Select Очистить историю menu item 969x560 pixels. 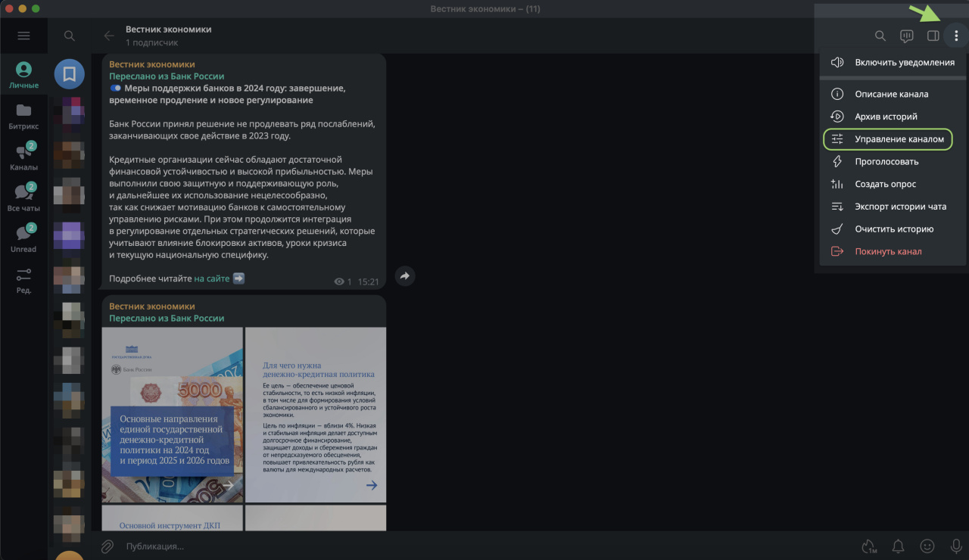893,229
